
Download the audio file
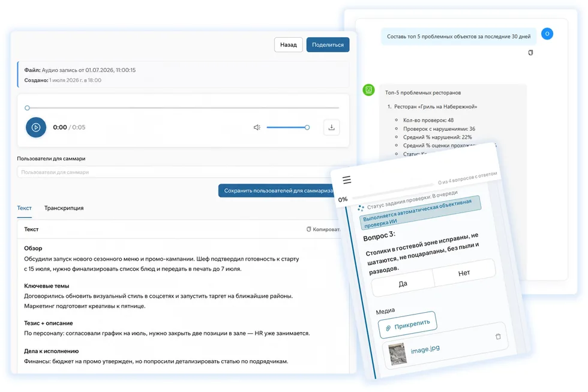331,127
